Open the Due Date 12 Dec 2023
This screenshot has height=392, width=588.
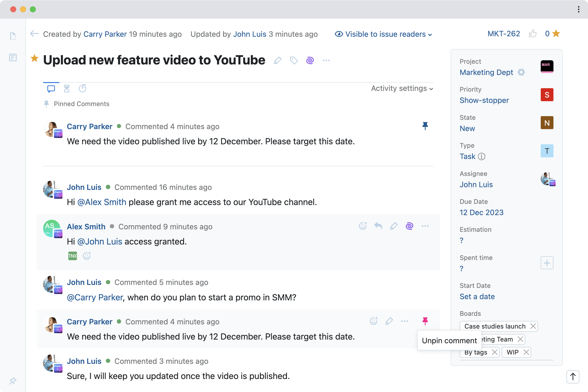[481, 212]
